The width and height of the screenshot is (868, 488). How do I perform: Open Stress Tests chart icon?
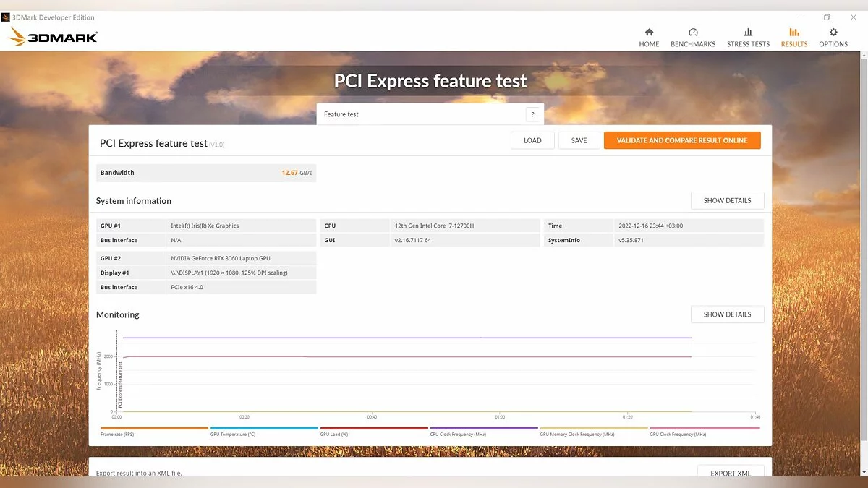748,32
